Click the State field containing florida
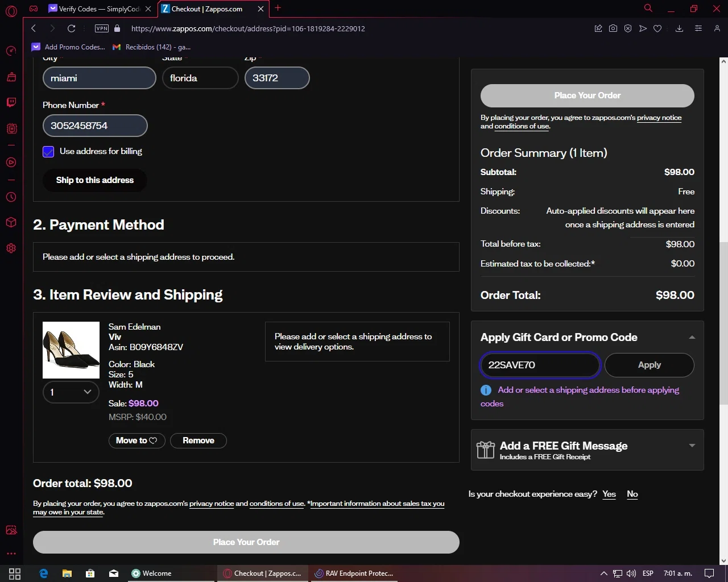The image size is (728, 582). (x=200, y=78)
